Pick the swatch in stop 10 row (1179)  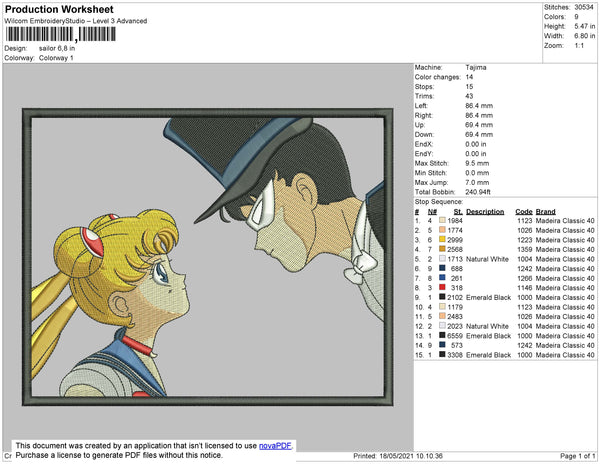[x=442, y=307]
